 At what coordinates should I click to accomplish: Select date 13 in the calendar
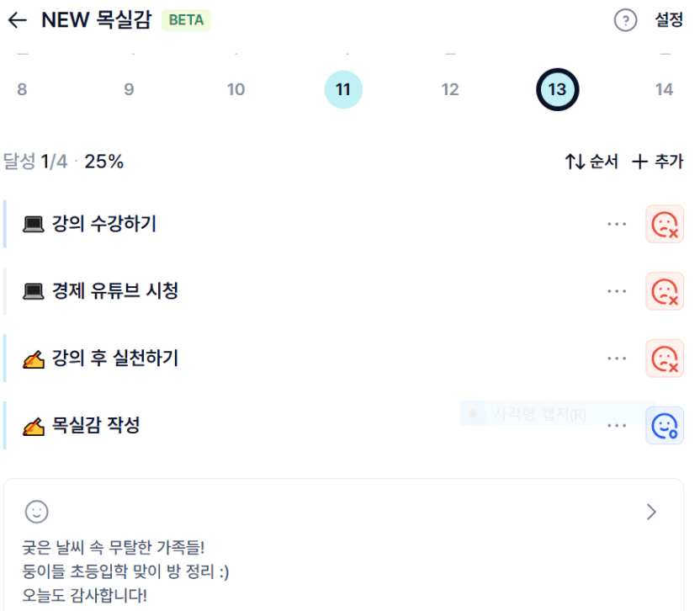click(x=557, y=89)
